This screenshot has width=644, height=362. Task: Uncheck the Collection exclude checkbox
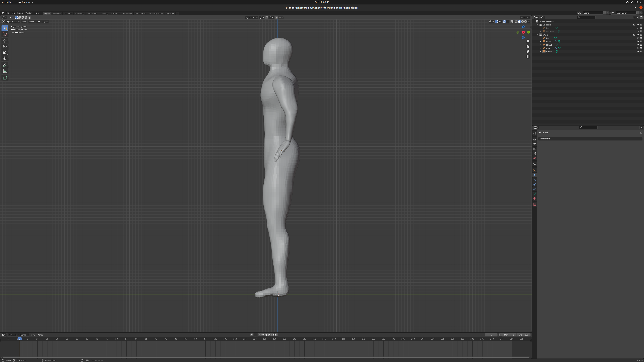(x=634, y=25)
